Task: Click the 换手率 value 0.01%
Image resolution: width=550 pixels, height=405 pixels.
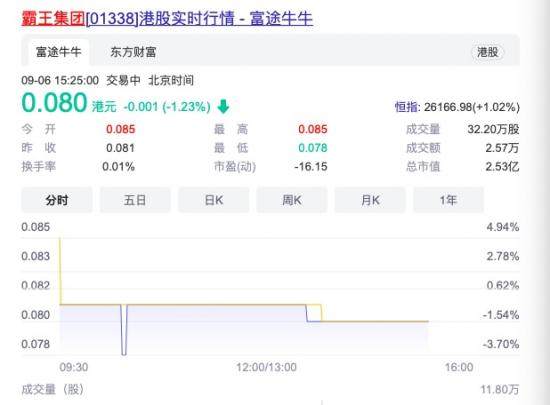Action: pos(119,166)
